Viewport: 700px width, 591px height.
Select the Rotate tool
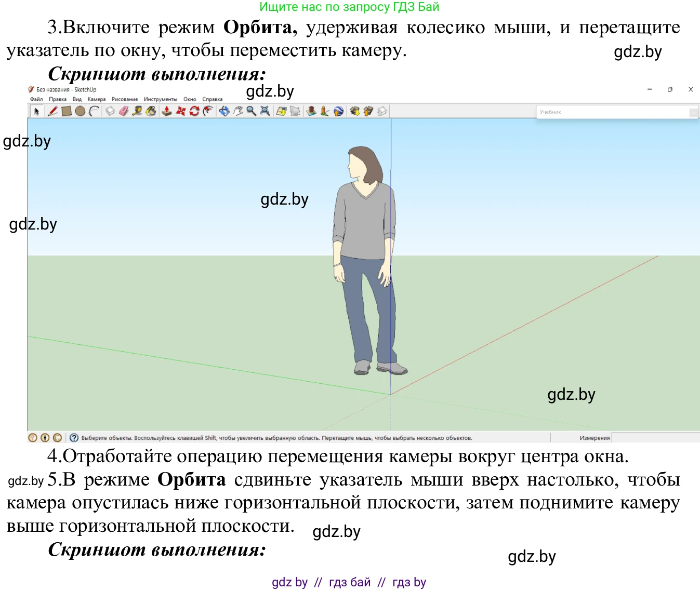pos(194,111)
